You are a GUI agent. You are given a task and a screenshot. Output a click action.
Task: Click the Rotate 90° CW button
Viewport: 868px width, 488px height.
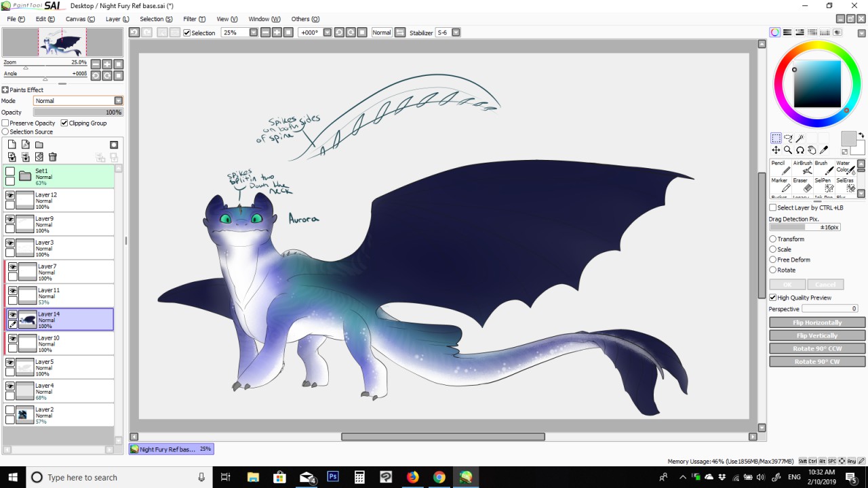pos(817,361)
